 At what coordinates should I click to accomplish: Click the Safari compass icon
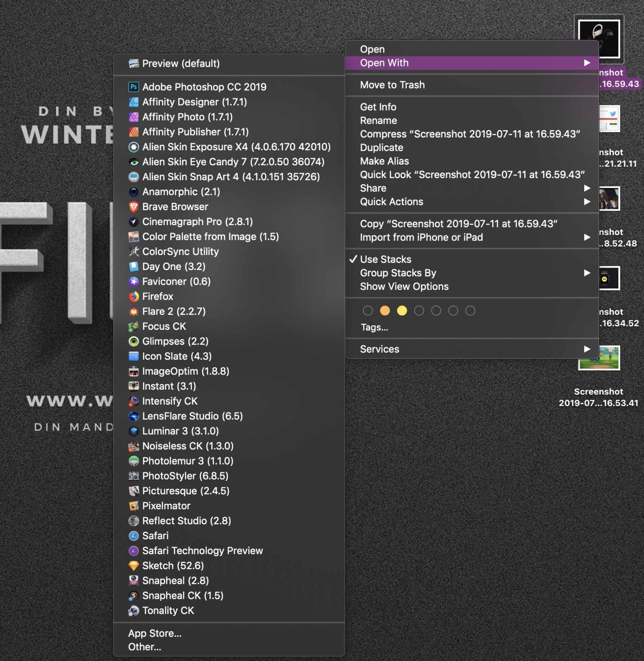point(134,535)
